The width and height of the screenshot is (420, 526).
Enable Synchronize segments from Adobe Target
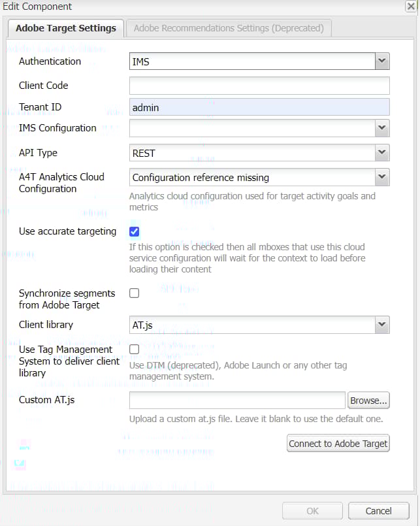pyautogui.click(x=134, y=293)
